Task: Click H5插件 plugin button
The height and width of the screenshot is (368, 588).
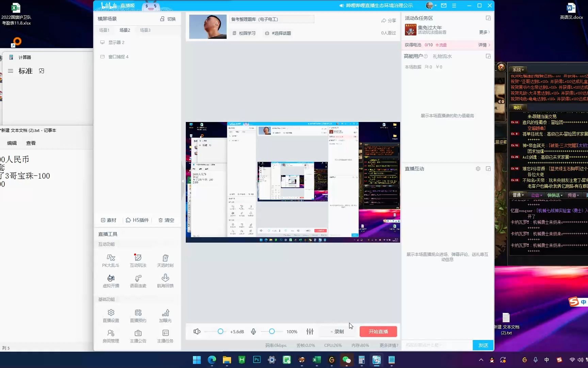Action: (137, 220)
